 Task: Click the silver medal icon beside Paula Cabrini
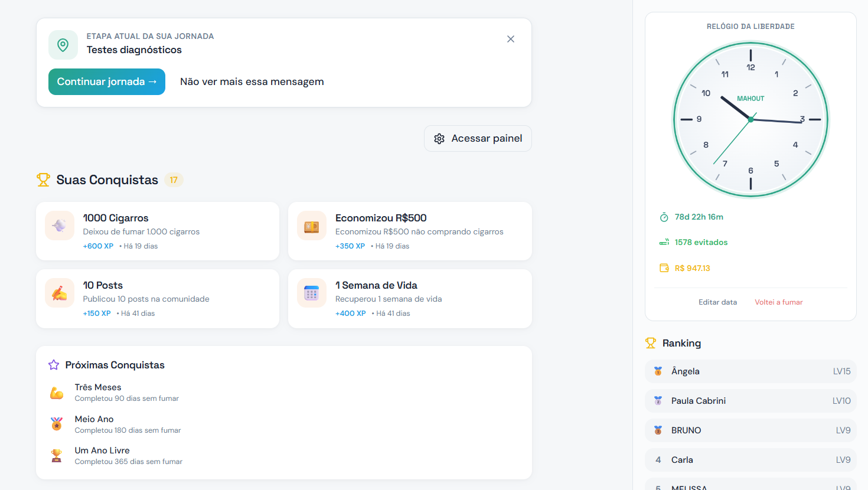point(658,401)
